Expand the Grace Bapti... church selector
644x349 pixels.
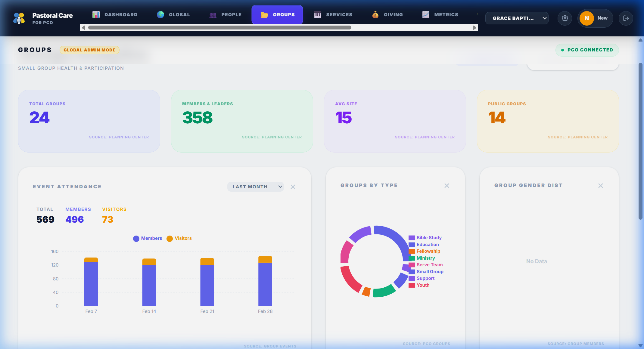click(x=517, y=18)
